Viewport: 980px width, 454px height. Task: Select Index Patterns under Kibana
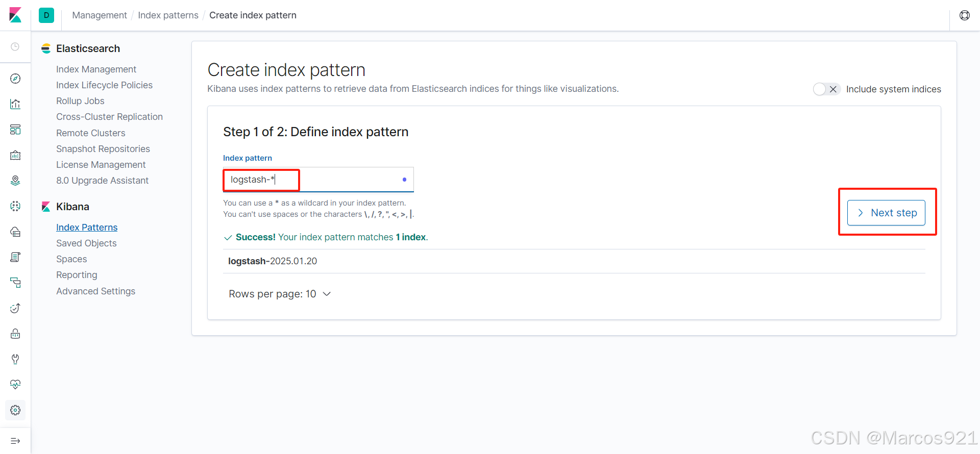87,228
